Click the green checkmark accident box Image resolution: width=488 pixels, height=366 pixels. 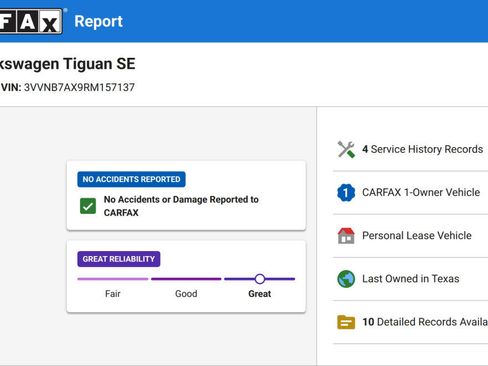pos(88,206)
